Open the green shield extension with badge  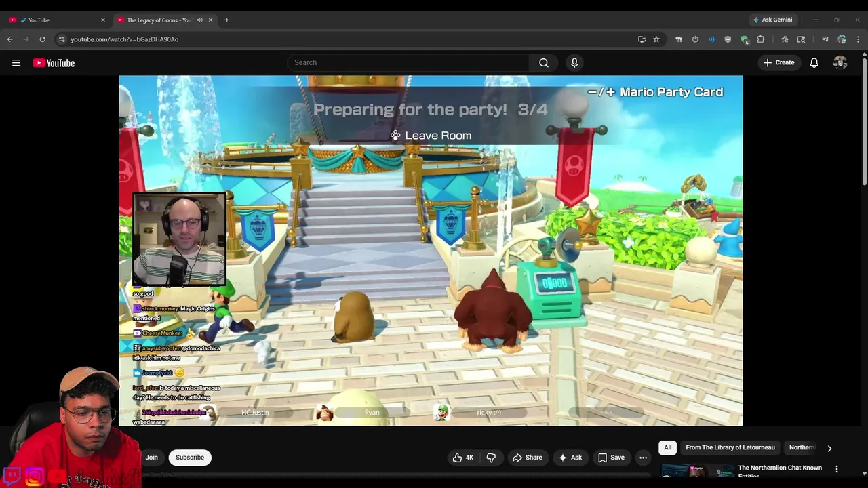pyautogui.click(x=744, y=39)
